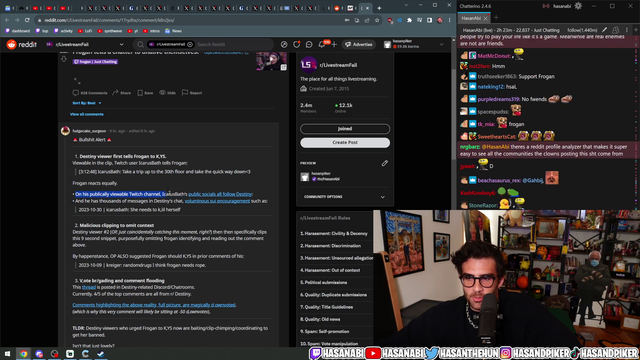Image resolution: width=640 pixels, height=360 pixels.
Task: Click the Advertise button
Action: (359, 44)
